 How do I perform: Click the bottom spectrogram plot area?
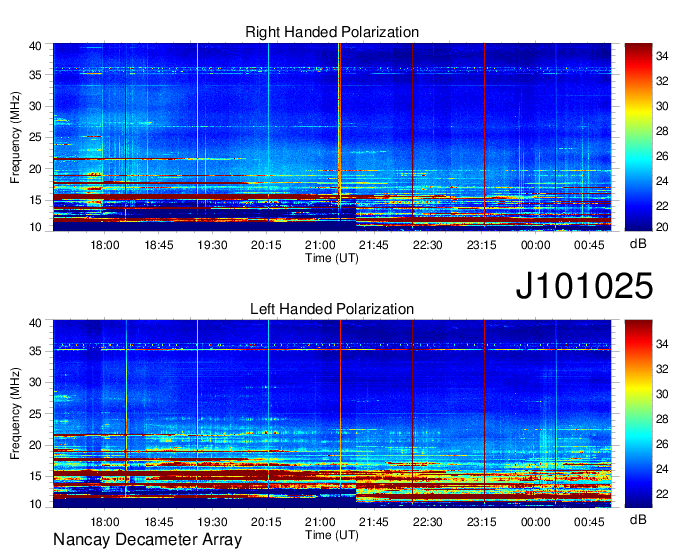(332, 414)
